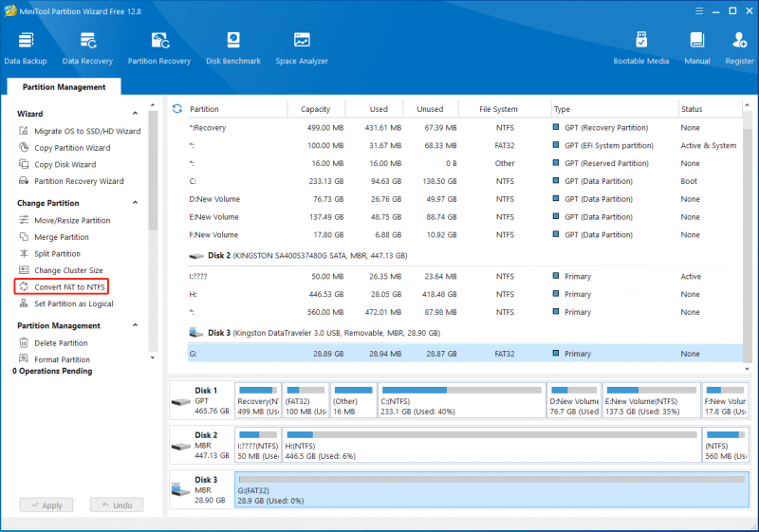Open the hamburger menu in the title bar
Image resolution: width=759 pixels, height=532 pixels.
[699, 10]
